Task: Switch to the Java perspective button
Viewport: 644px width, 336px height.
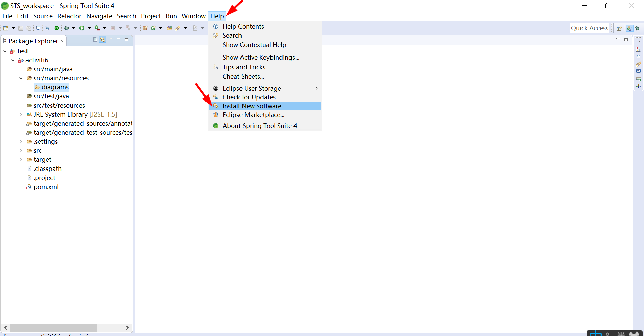Action: [x=630, y=28]
